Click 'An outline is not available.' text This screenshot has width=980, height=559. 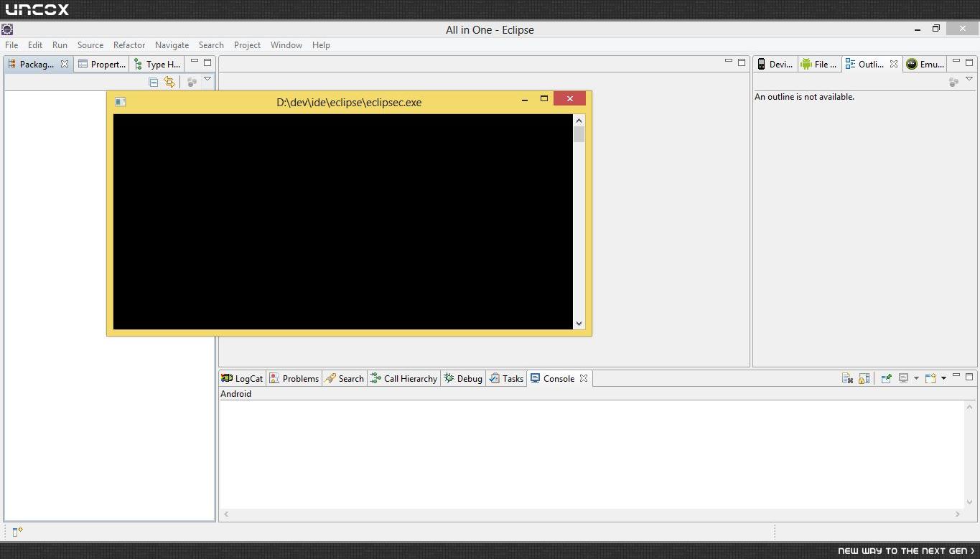(x=804, y=97)
